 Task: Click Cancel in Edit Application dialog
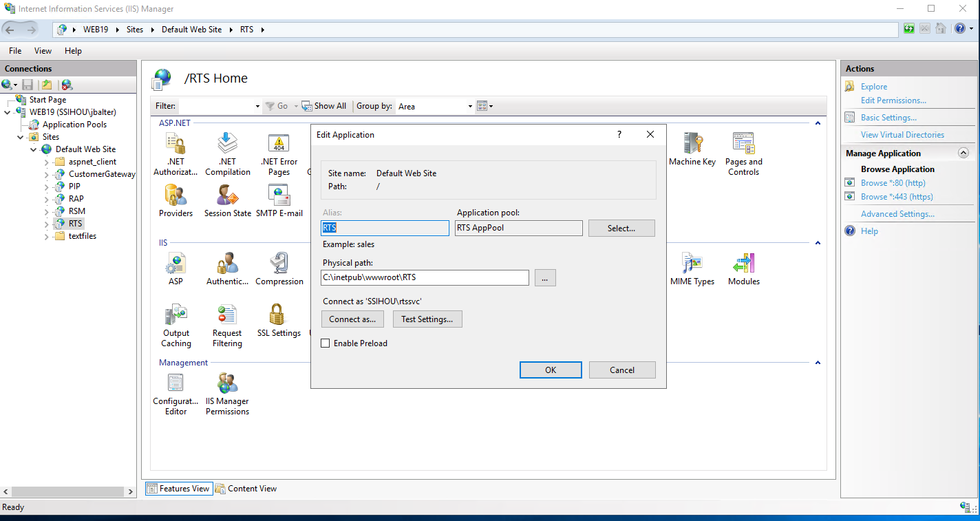622,370
